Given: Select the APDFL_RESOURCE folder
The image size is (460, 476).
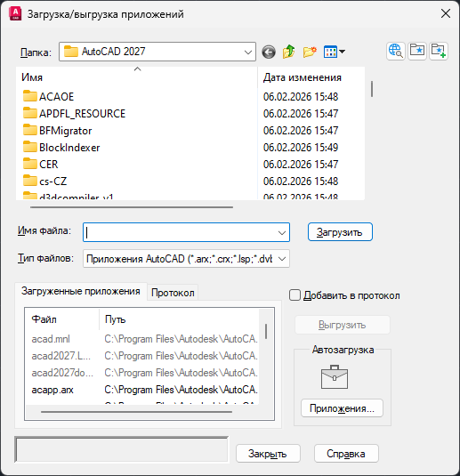Looking at the screenshot, I should (x=75, y=114).
